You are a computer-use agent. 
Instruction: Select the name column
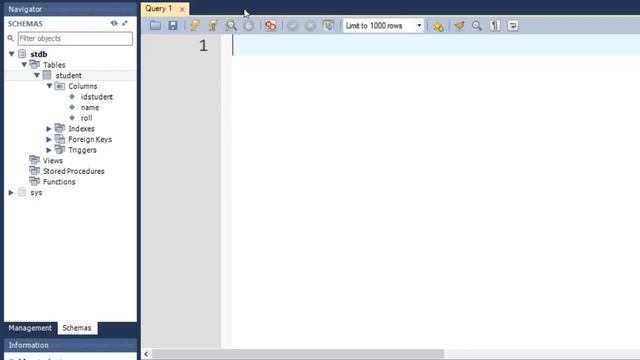tap(90, 107)
